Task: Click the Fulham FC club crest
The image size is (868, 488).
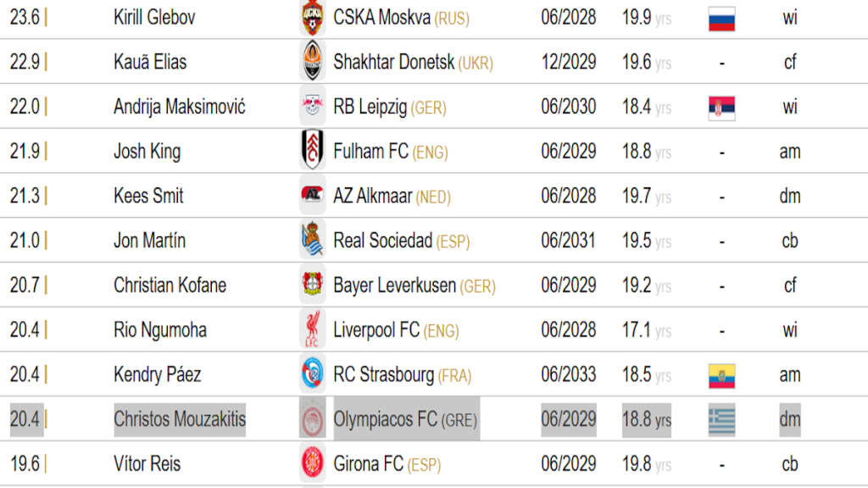Action: [312, 152]
